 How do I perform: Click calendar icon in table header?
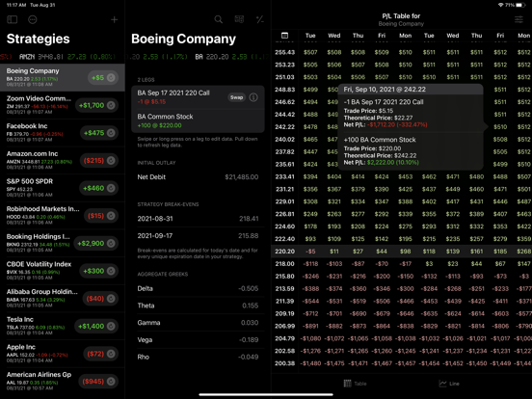pyautogui.click(x=284, y=36)
